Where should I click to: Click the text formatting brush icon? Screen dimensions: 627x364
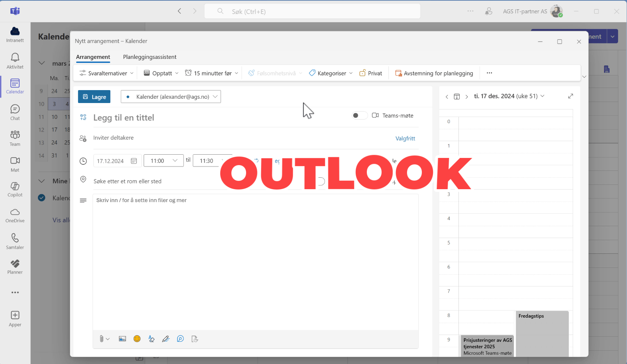(x=151, y=339)
